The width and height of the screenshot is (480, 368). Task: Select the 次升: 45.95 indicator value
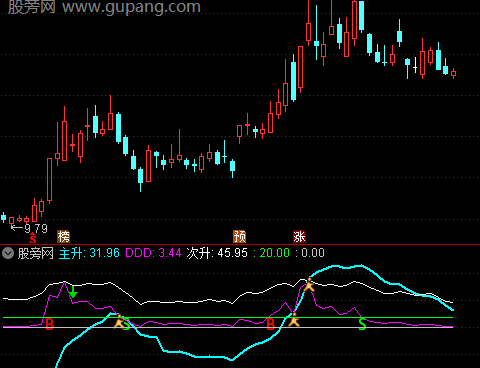217,253
